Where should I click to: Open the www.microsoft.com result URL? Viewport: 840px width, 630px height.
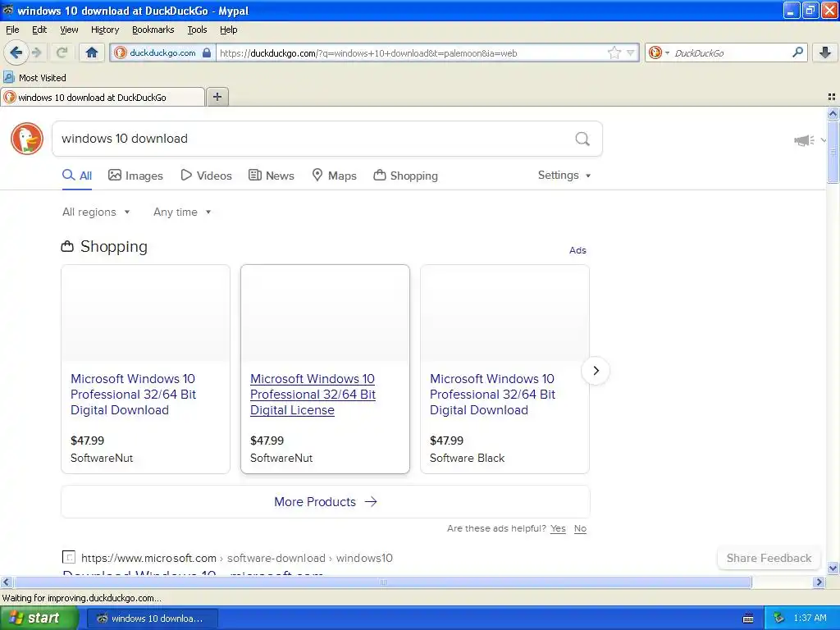point(237,558)
